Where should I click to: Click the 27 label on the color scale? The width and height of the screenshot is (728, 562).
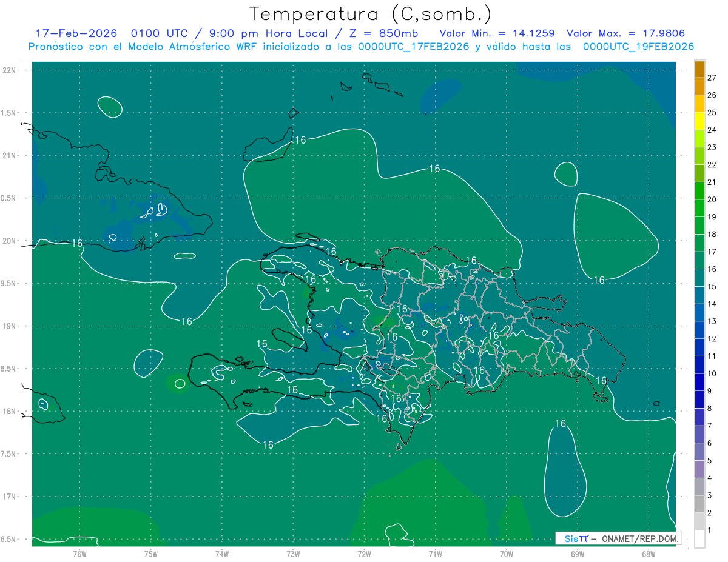pos(712,78)
